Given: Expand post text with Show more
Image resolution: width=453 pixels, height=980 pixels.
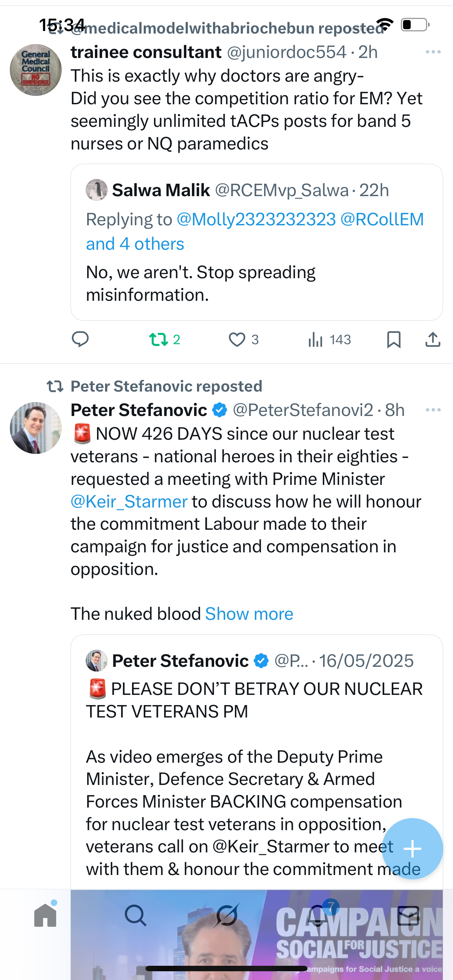Looking at the screenshot, I should [x=249, y=614].
